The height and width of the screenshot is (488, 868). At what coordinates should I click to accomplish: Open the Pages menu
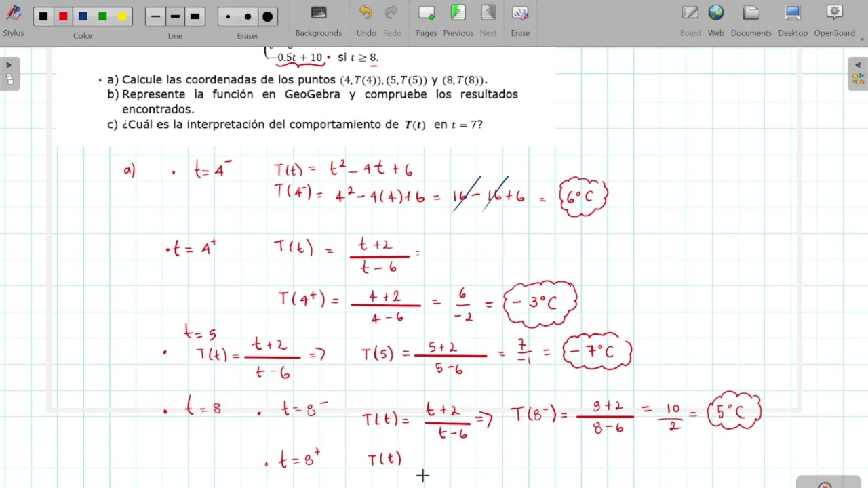pyautogui.click(x=427, y=20)
